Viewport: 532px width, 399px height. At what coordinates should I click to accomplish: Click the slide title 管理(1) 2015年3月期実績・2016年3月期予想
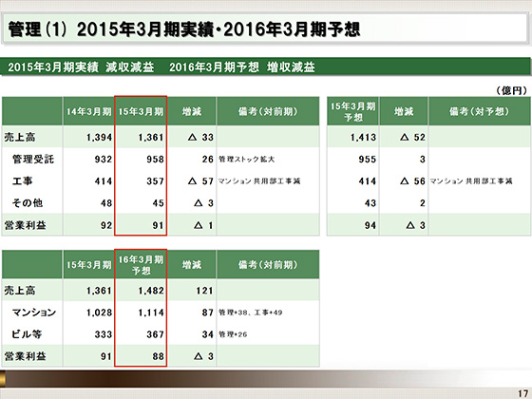click(183, 29)
